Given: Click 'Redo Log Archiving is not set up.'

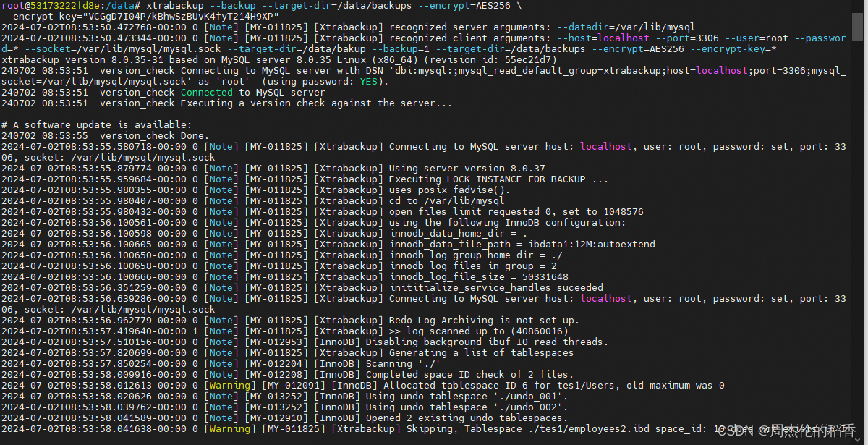Looking at the screenshot, I should coord(484,320).
